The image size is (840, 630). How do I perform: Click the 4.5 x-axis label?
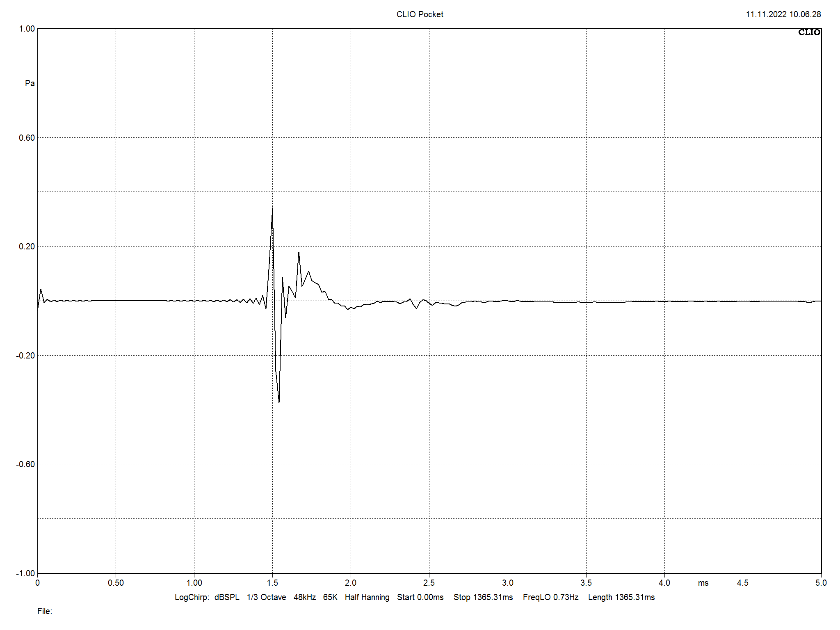[x=743, y=583]
